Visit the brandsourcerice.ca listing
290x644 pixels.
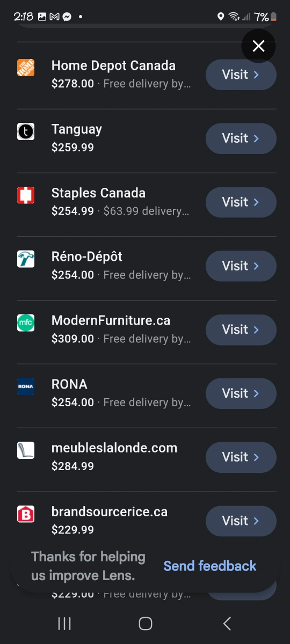[241, 521]
